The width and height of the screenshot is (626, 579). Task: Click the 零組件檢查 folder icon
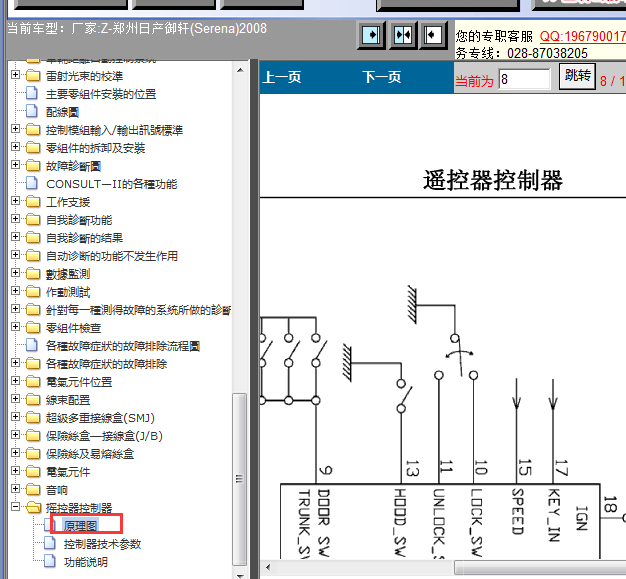click(33, 327)
